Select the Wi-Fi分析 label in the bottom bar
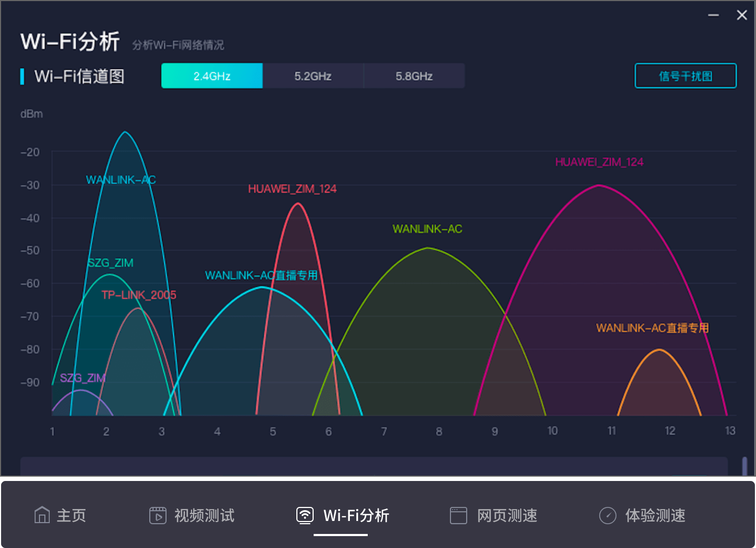This screenshot has width=756, height=548. [x=356, y=516]
